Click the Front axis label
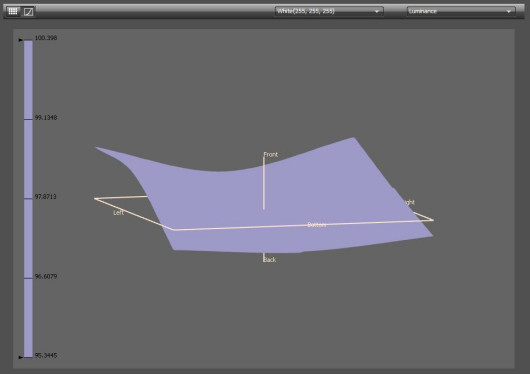 pyautogui.click(x=271, y=155)
